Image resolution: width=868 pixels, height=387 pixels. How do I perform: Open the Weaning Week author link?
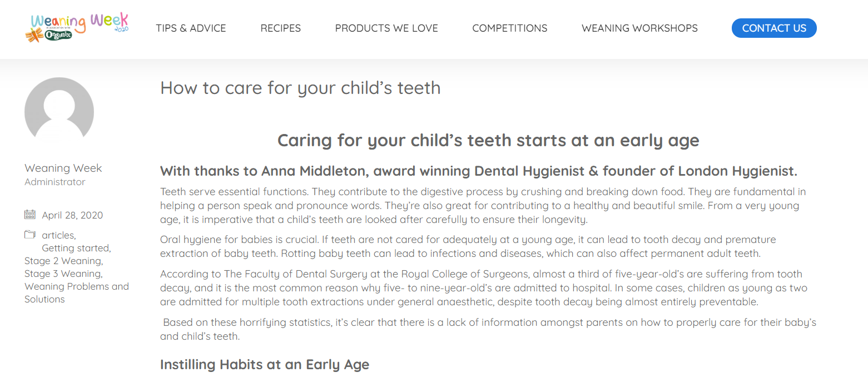coord(63,168)
